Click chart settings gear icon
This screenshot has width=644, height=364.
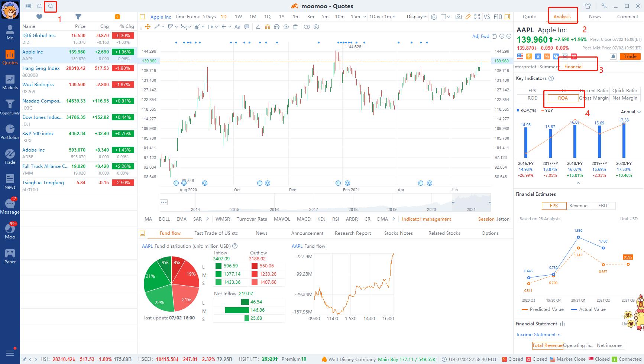coord(434,17)
